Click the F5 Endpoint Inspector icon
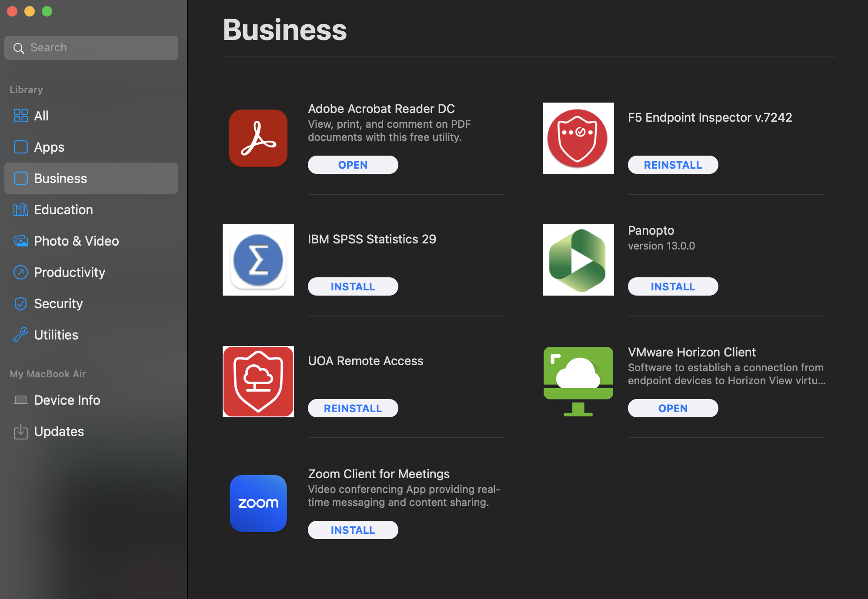Screen dimensions: 868x599 [x=578, y=138]
